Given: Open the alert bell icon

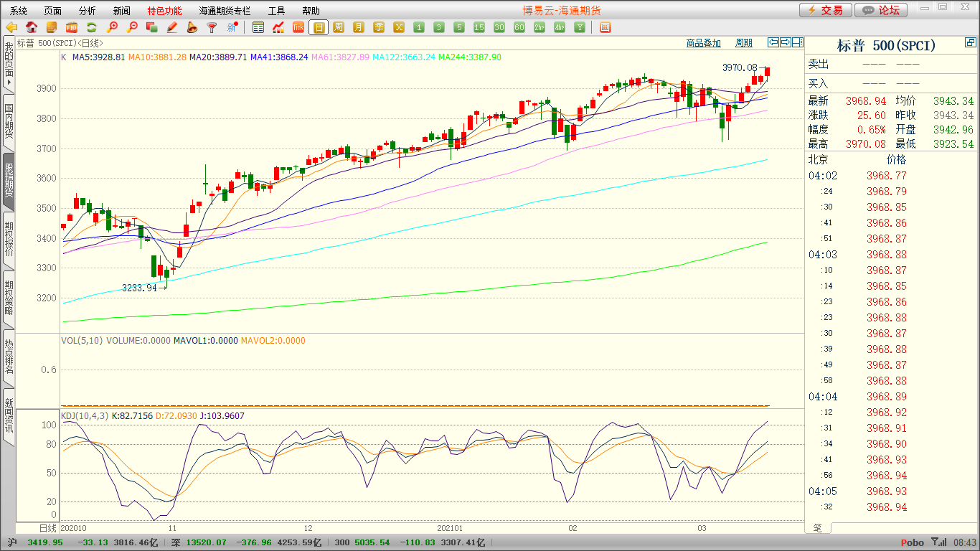Looking at the screenshot, I should tap(192, 27).
